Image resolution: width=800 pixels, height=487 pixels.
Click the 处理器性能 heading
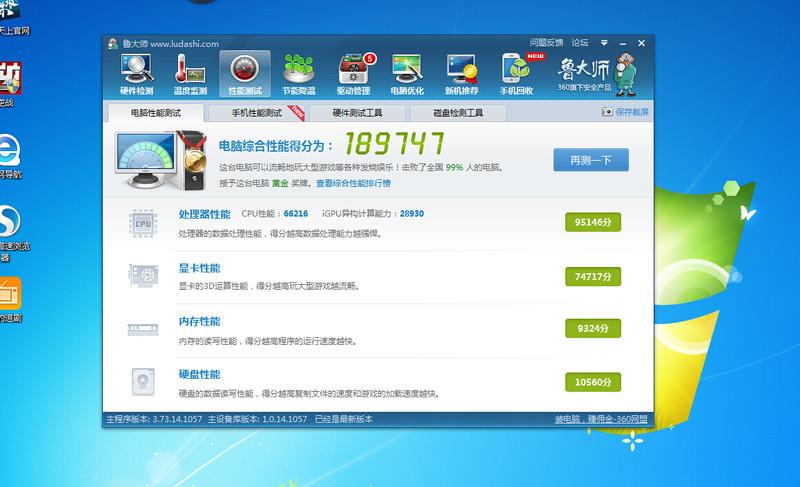204,214
